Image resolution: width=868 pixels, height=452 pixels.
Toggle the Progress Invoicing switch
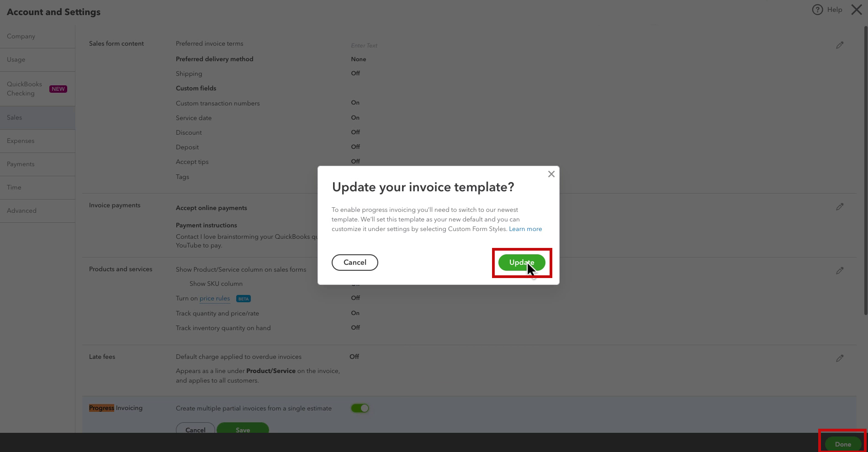click(360, 408)
